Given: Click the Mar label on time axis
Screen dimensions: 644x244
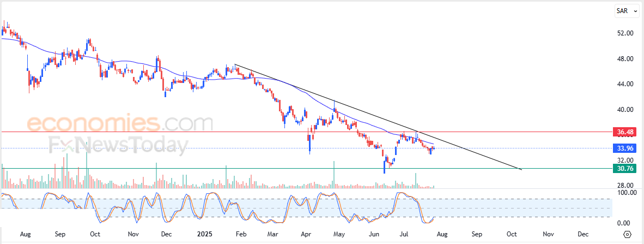Looking at the screenshot, I should coord(273,234).
